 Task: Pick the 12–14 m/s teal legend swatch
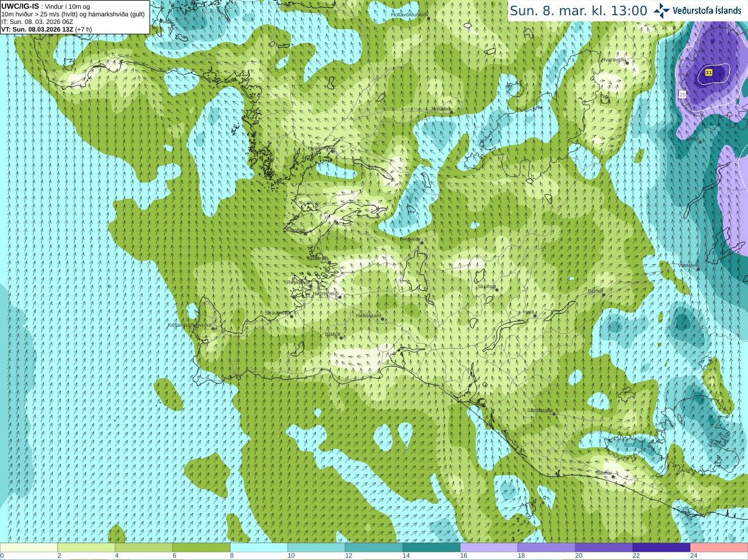pyautogui.click(x=374, y=548)
